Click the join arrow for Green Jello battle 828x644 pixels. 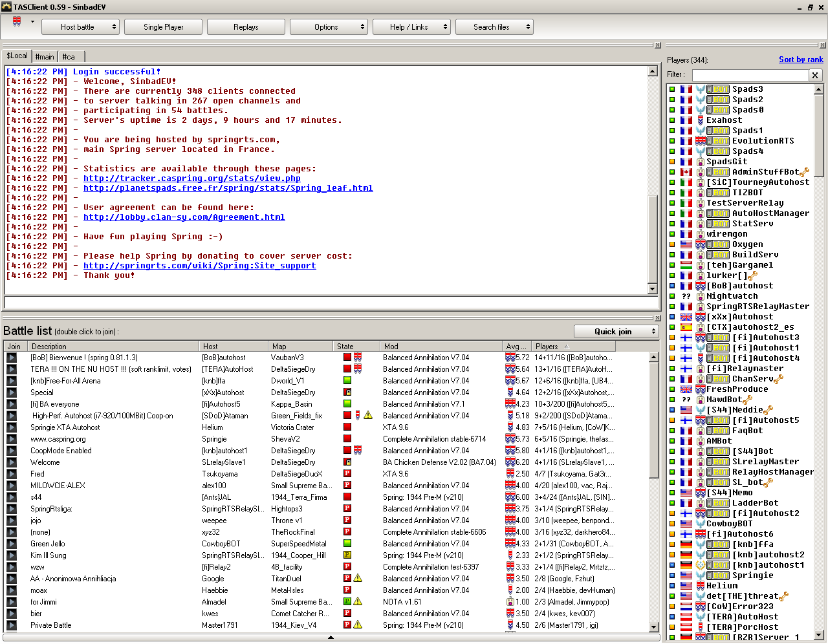tap(12, 544)
